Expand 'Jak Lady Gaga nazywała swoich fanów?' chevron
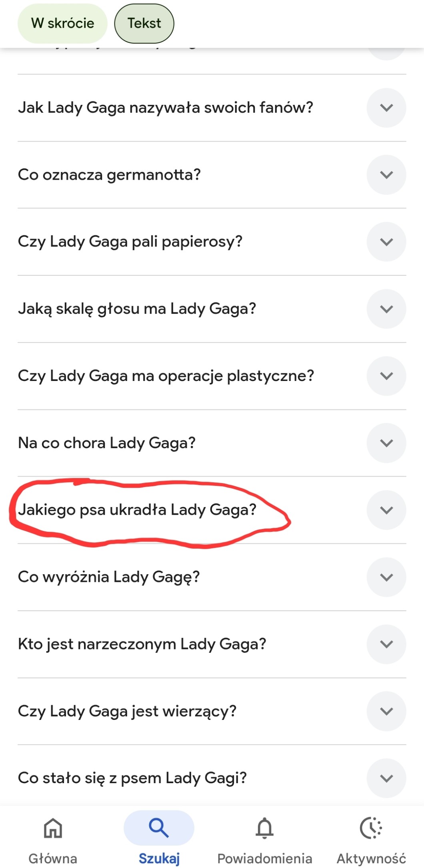 (386, 108)
